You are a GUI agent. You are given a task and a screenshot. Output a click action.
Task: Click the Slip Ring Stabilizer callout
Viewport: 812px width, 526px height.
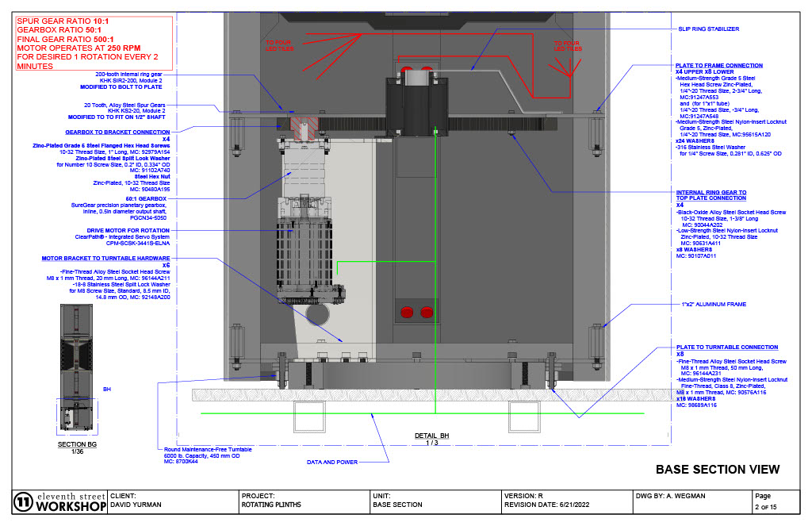708,29
